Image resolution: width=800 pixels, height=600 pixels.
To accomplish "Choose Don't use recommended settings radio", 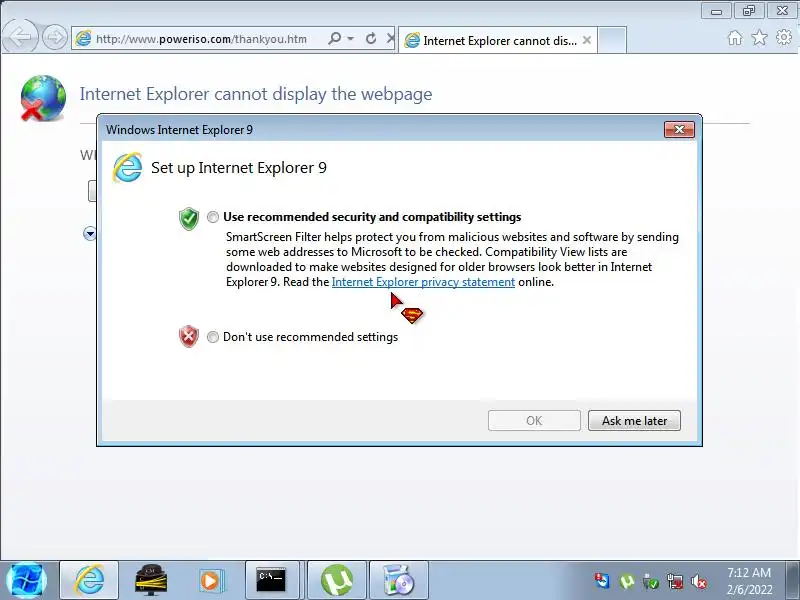I will coord(213,337).
